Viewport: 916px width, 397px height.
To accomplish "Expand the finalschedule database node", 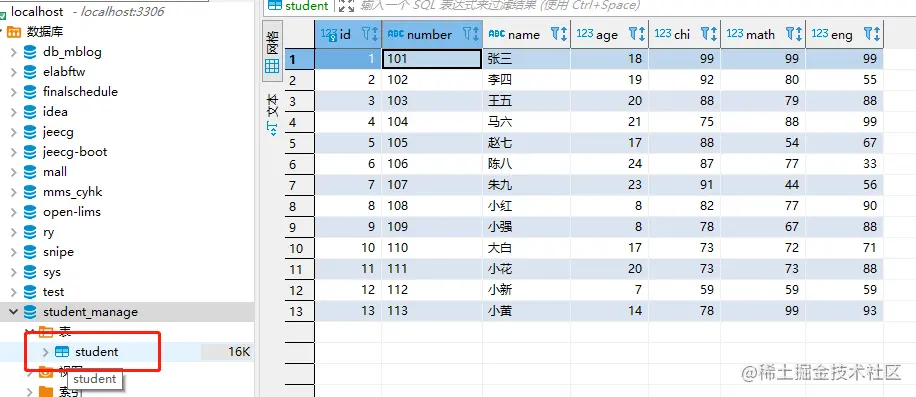I will tap(13, 92).
